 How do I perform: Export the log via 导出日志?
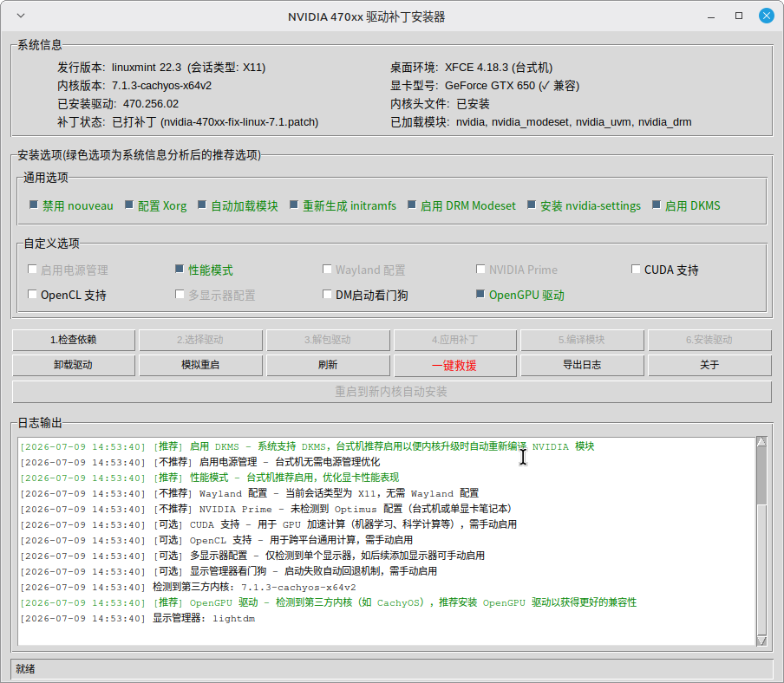click(582, 365)
